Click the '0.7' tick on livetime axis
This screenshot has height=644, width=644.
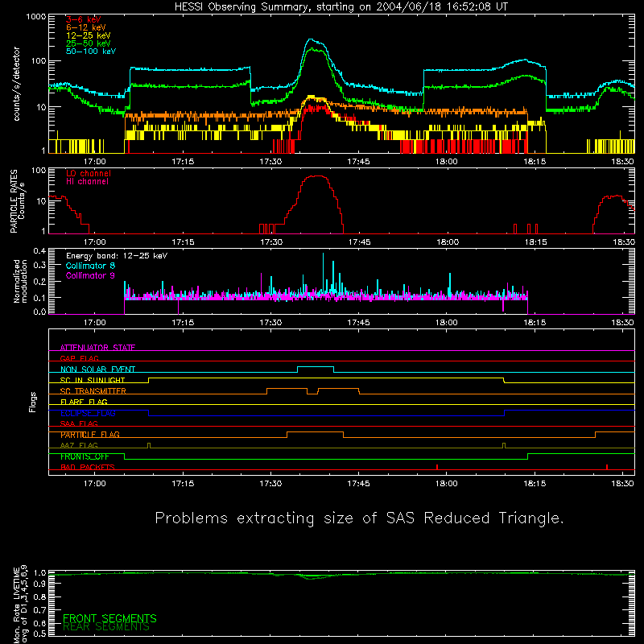(39, 610)
